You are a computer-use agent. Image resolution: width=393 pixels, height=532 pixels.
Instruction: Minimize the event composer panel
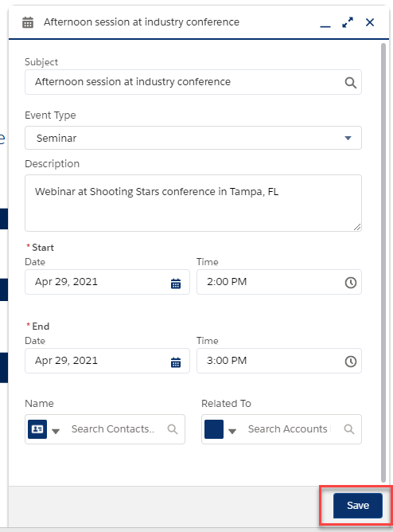[325, 25]
